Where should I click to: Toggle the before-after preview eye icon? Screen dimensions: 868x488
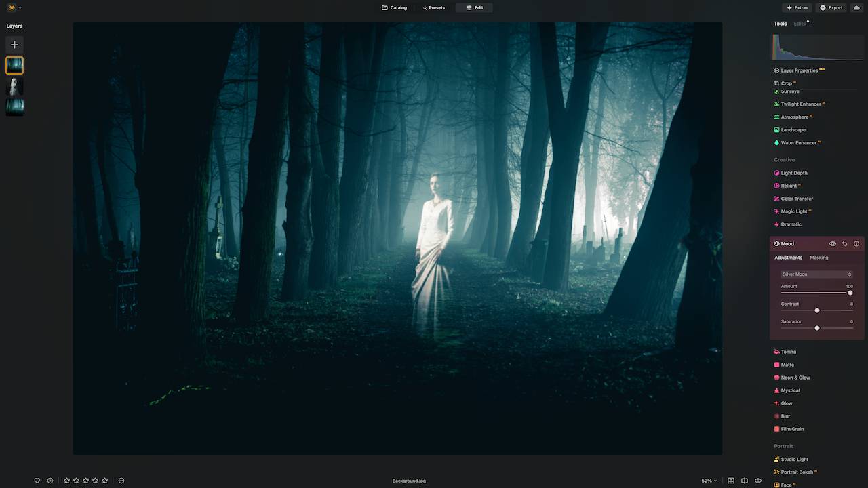(x=758, y=481)
